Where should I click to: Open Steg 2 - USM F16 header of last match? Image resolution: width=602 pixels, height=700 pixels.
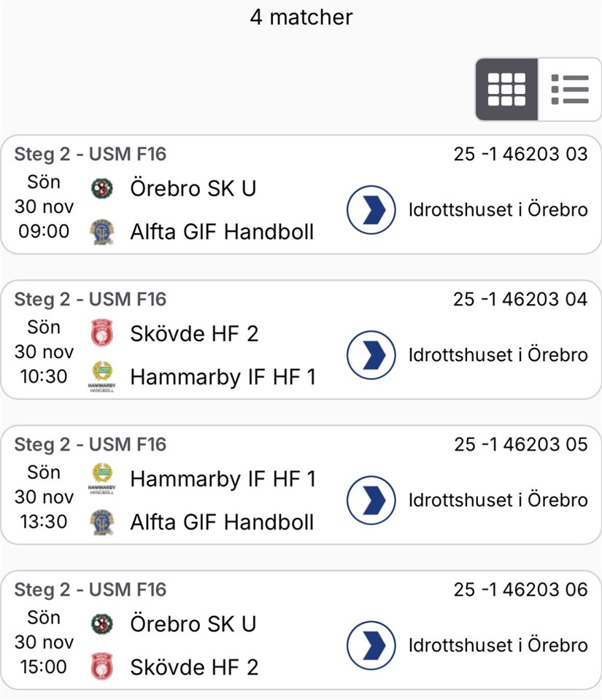coord(90,589)
